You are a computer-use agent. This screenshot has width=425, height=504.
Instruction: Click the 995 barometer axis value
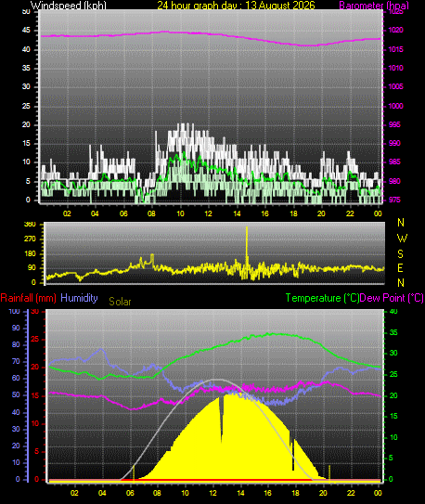pyautogui.click(x=394, y=124)
